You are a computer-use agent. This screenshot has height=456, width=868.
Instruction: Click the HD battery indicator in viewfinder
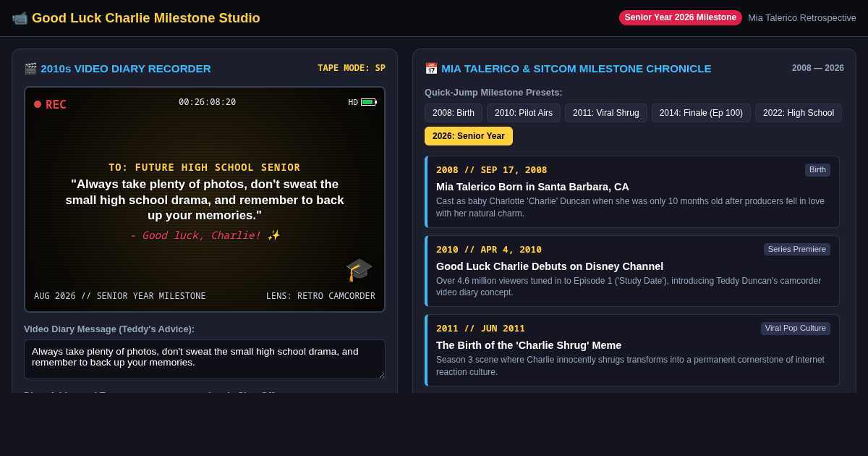(x=362, y=102)
